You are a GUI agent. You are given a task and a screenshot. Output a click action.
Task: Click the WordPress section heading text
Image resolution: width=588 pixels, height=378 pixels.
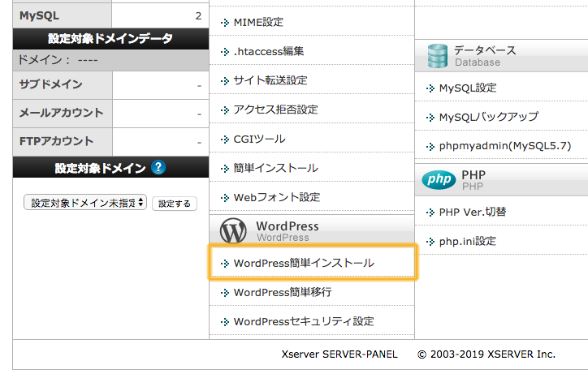[x=288, y=226]
